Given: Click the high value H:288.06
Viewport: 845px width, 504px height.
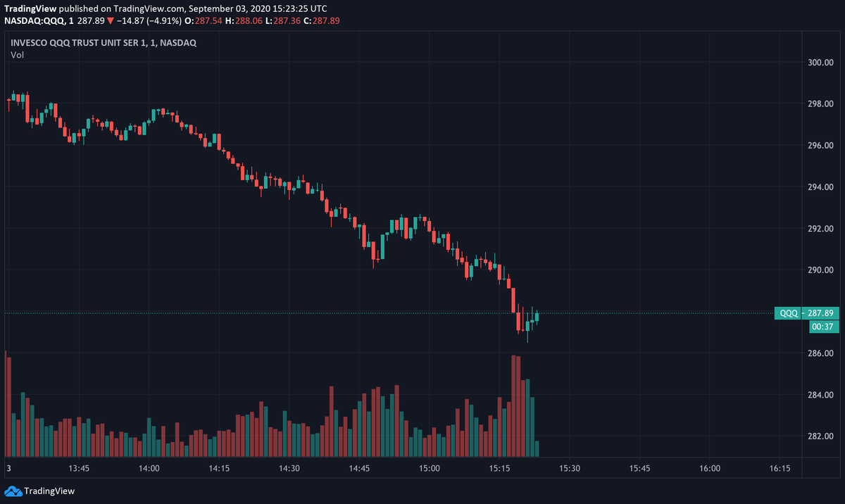Looking at the screenshot, I should (244, 20).
